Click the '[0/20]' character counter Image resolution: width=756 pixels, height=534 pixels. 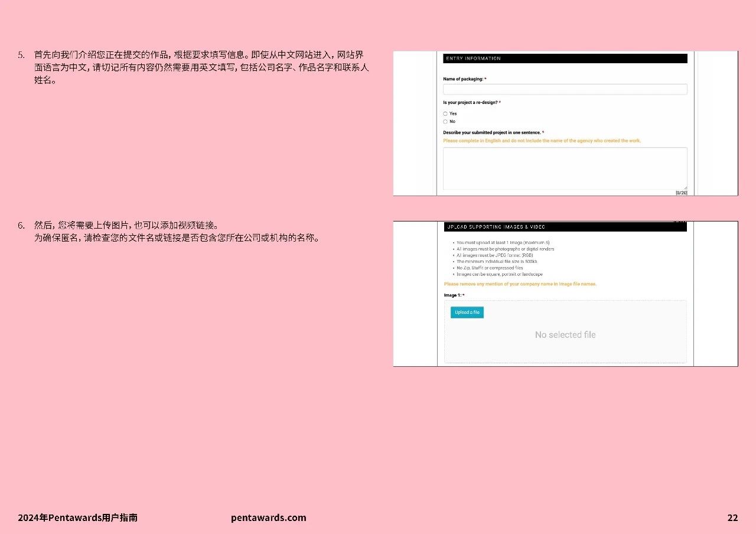(682, 193)
